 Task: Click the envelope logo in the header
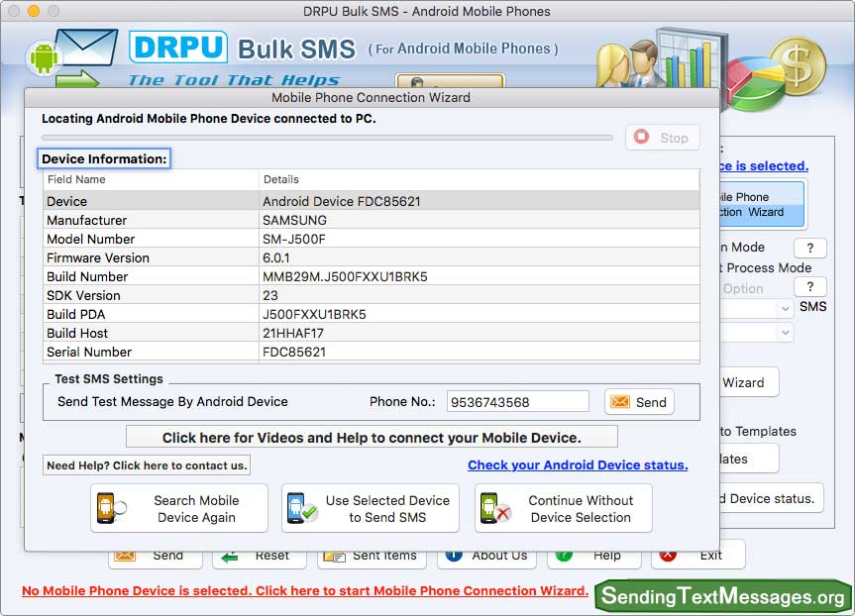click(87, 48)
